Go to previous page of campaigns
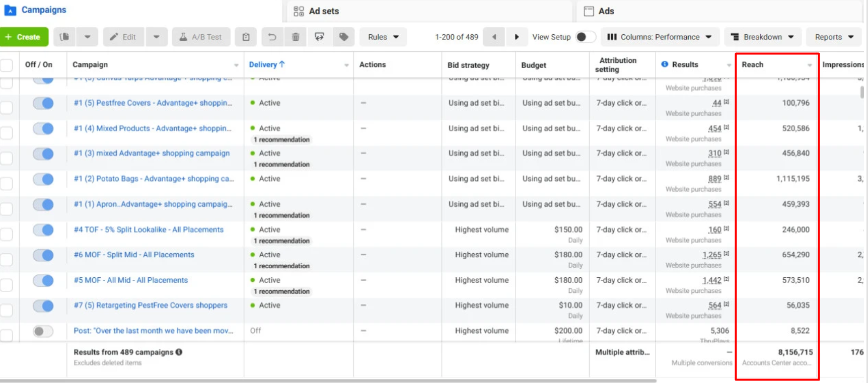Screen dimensions: 868x383 coord(494,37)
